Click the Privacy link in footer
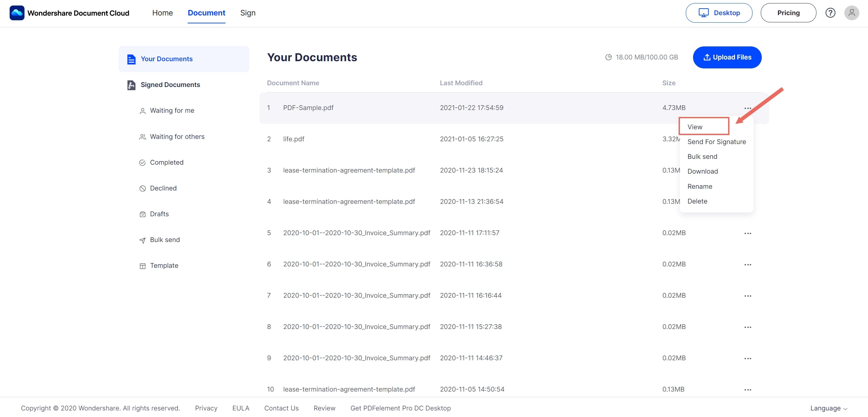The image size is (868, 417). pyautogui.click(x=206, y=408)
